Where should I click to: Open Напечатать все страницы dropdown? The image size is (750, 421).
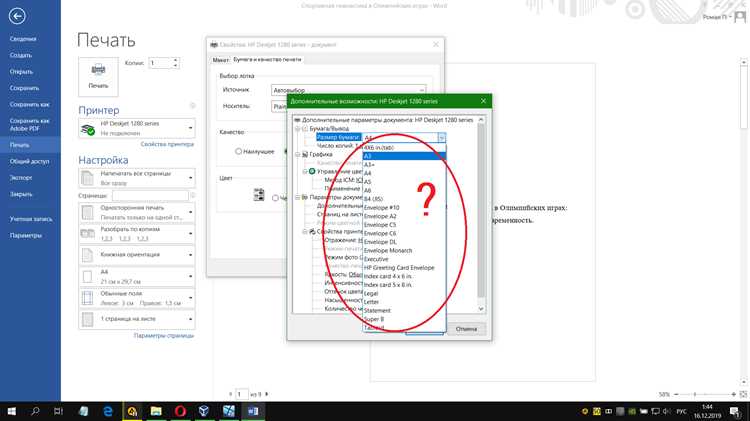[x=137, y=178]
